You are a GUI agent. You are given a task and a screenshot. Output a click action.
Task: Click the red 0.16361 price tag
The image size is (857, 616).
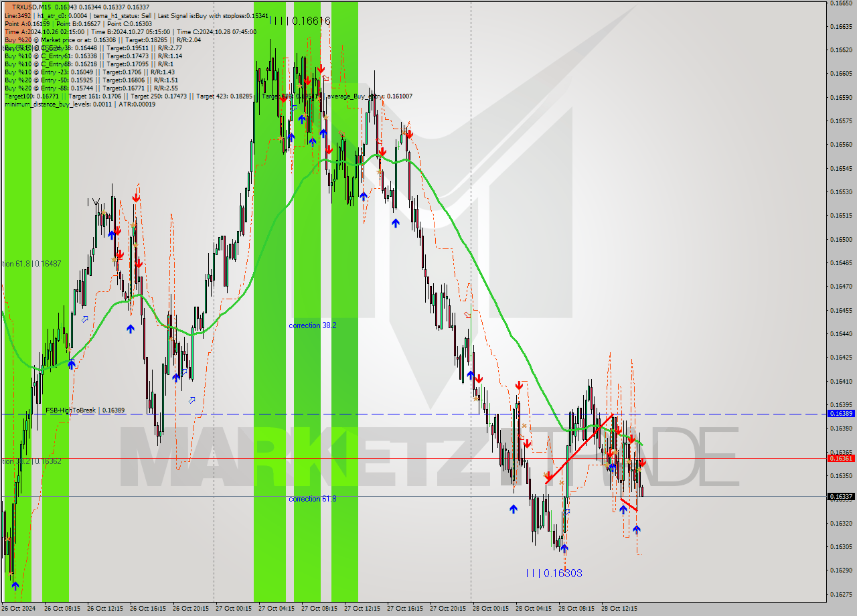[x=841, y=459]
